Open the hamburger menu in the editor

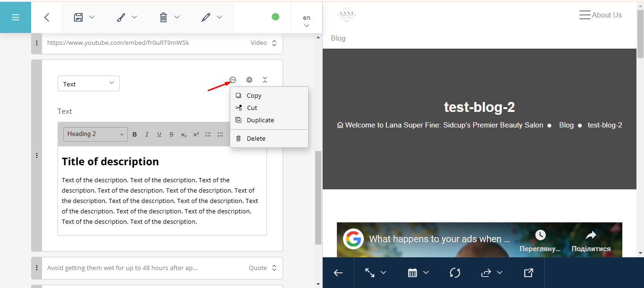[16, 17]
